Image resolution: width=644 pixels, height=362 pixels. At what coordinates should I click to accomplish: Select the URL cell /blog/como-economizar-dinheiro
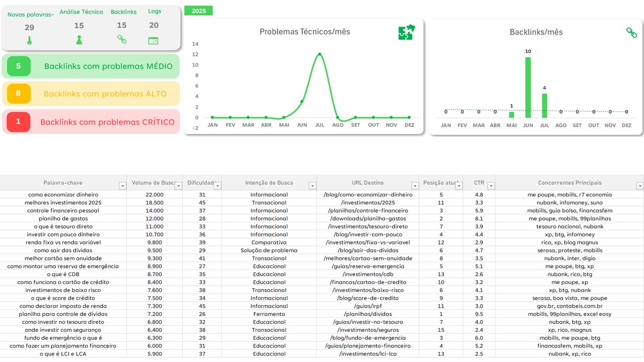(x=368, y=195)
